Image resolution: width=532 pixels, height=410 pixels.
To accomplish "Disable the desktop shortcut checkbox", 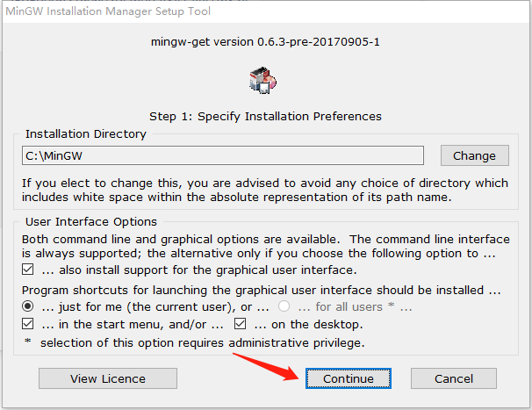I will tap(239, 324).
